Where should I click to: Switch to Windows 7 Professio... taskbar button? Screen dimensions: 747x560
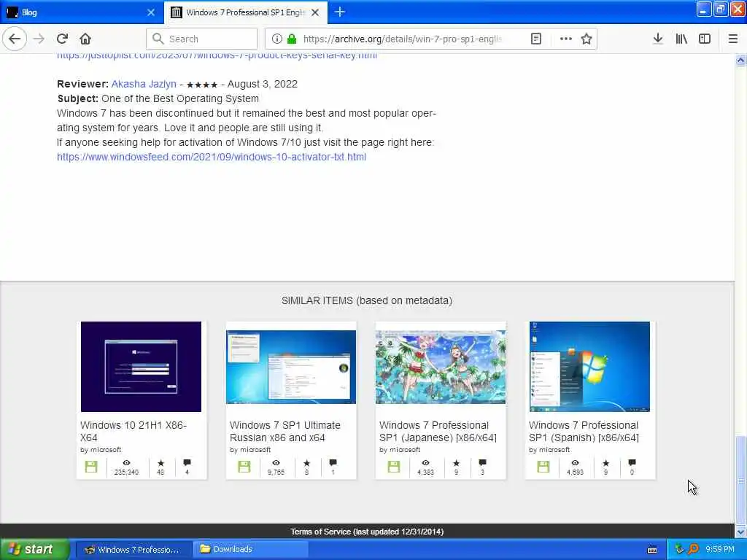coord(133,550)
